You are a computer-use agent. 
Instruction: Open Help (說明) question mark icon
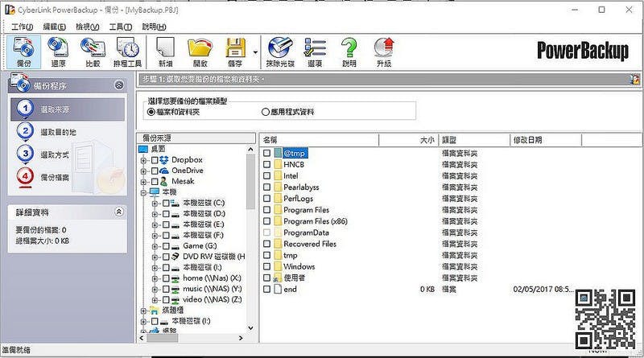349,51
